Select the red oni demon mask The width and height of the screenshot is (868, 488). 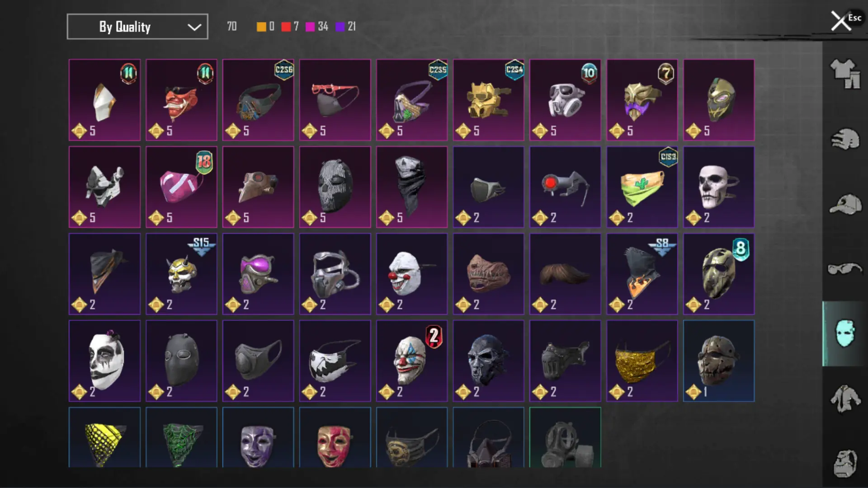pos(181,100)
